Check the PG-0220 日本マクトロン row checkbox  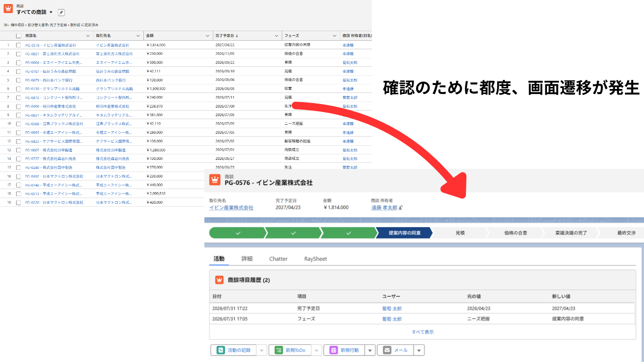tap(19, 203)
